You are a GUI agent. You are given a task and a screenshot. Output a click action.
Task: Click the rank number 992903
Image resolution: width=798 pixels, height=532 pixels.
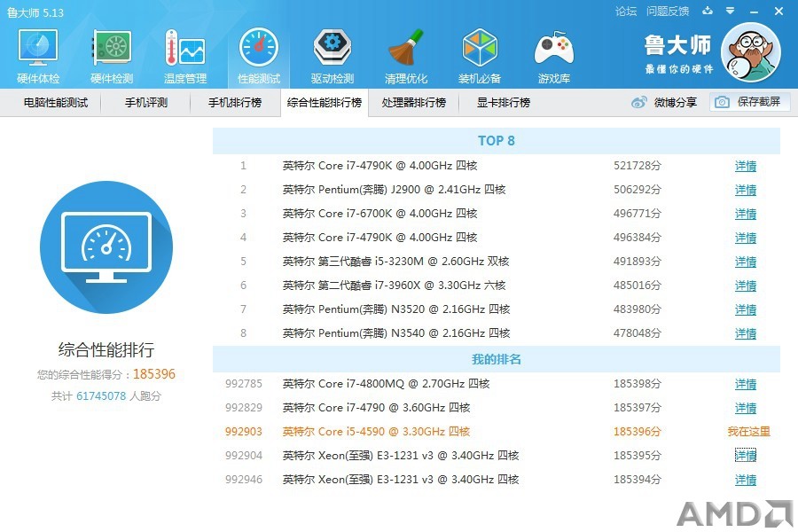pyautogui.click(x=243, y=432)
